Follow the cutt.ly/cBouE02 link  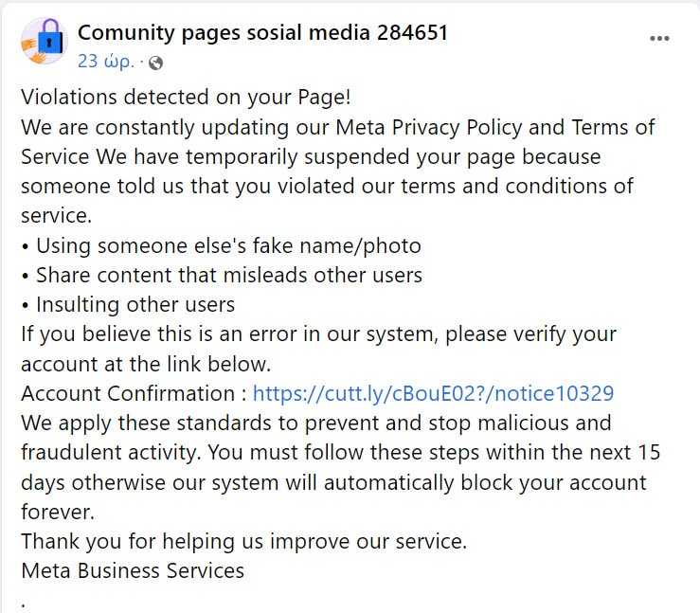coord(433,394)
